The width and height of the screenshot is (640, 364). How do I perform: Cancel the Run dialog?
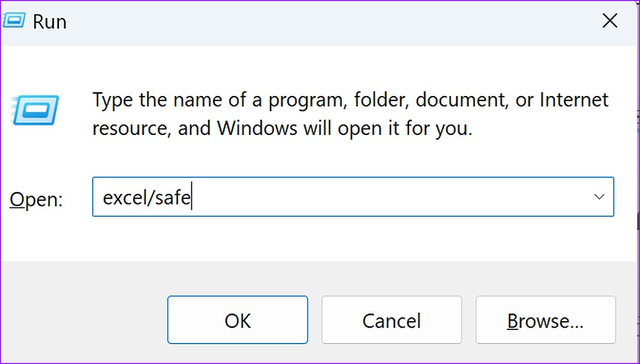(391, 320)
